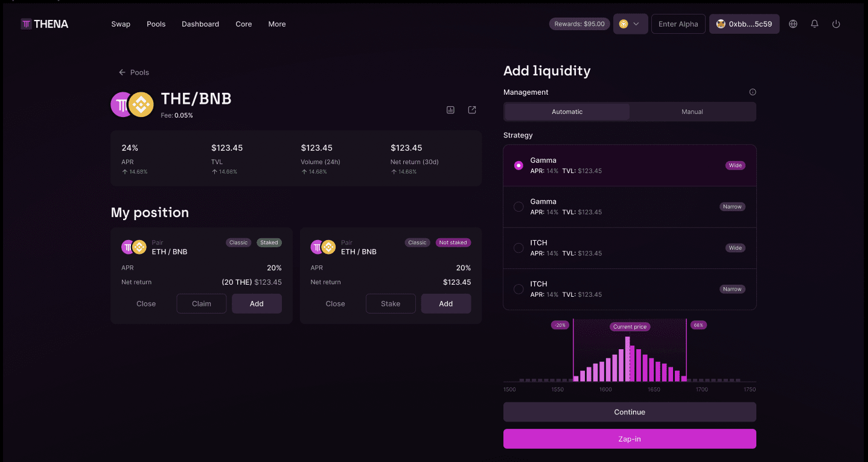Click the Enter Alpha button
The height and width of the screenshot is (462, 868).
point(678,24)
